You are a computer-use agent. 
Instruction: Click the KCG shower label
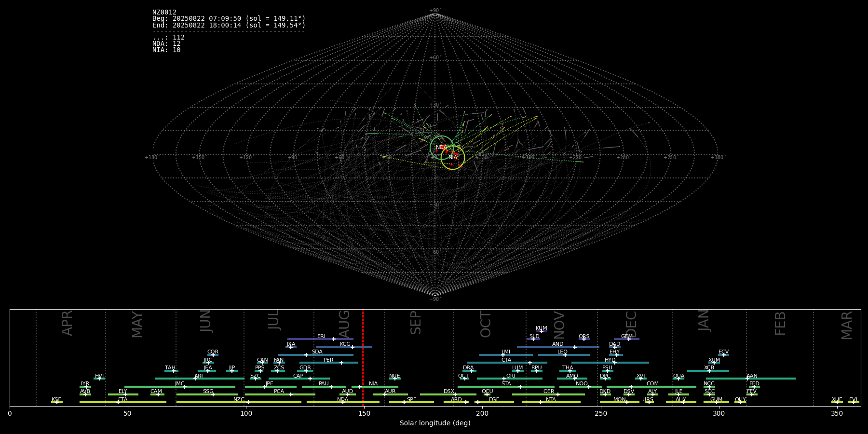pyautogui.click(x=345, y=344)
